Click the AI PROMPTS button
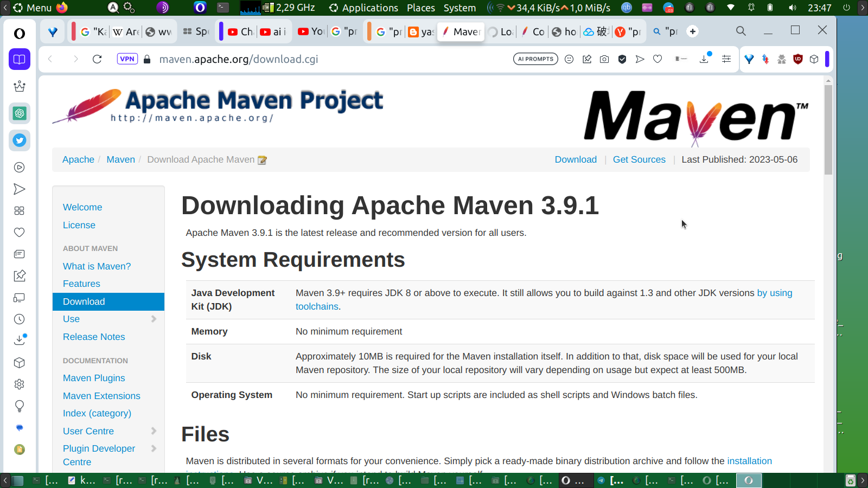The image size is (868, 488). [535, 59]
